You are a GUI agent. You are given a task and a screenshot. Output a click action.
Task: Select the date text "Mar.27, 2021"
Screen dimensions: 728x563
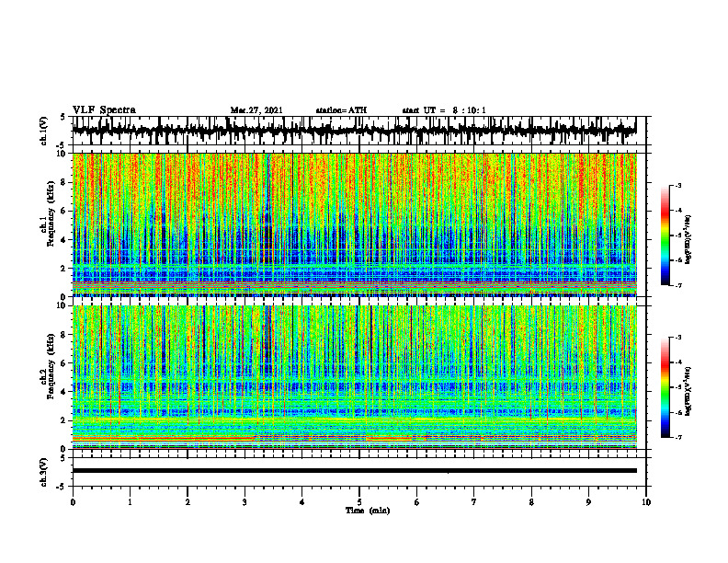(256, 110)
